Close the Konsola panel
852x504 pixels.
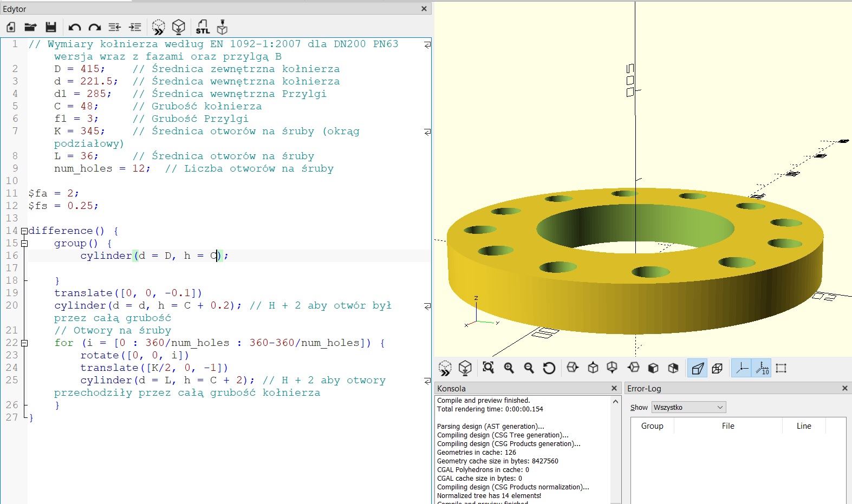click(x=614, y=388)
